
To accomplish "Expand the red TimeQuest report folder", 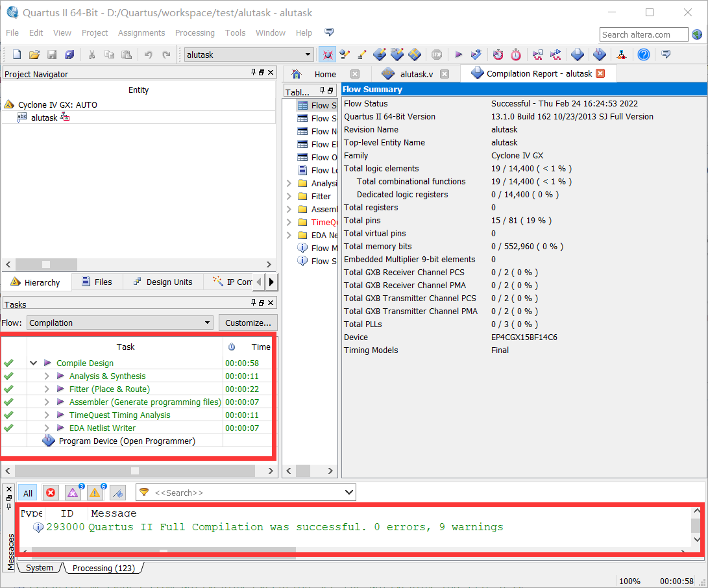I will (x=289, y=222).
